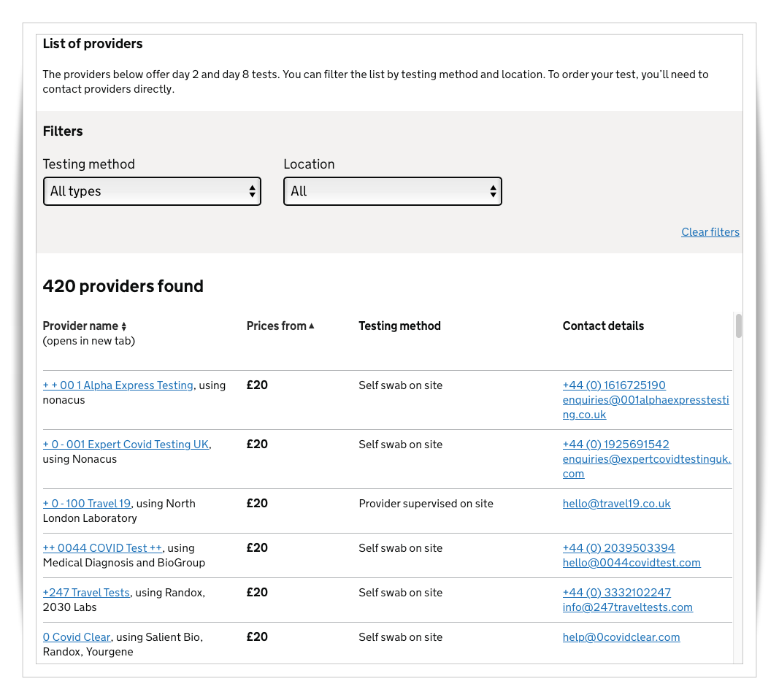Open the Testing method dropdown
This screenshot has height=700, width=779.
click(152, 191)
